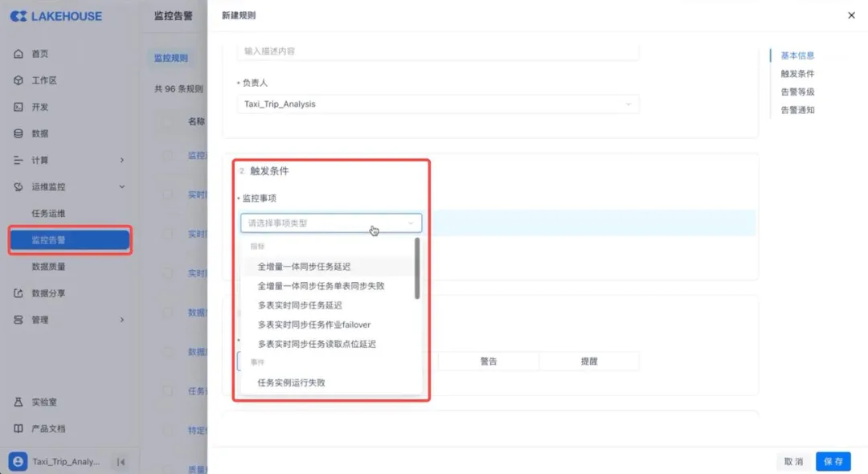Viewport: 868px width, 474px height.
Task: Select 全增量一体同步任务延迟 option
Action: click(x=304, y=266)
